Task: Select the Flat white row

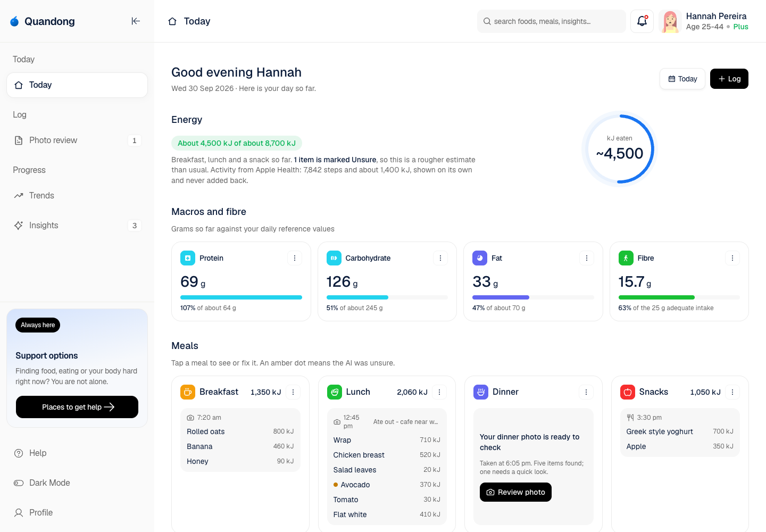Action: tap(387, 514)
